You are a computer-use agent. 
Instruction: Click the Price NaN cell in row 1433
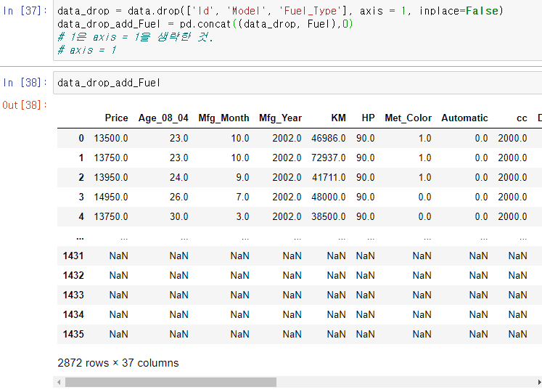tap(118, 295)
